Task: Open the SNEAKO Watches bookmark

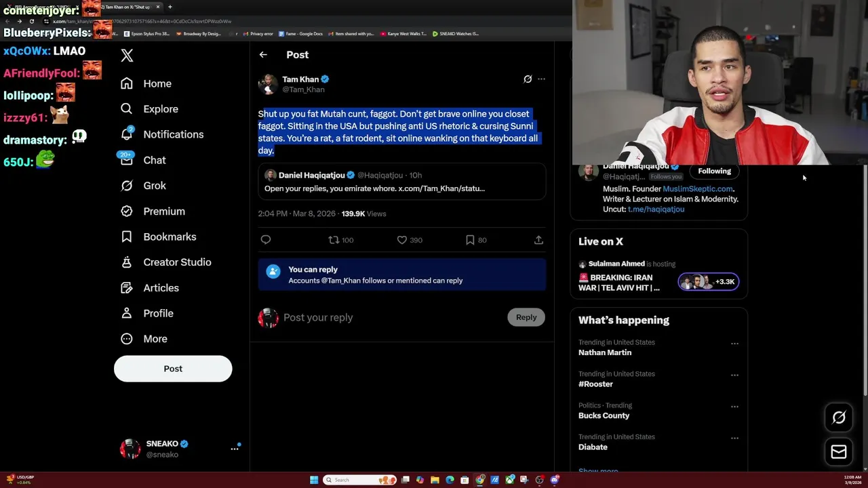Action: click(456, 34)
